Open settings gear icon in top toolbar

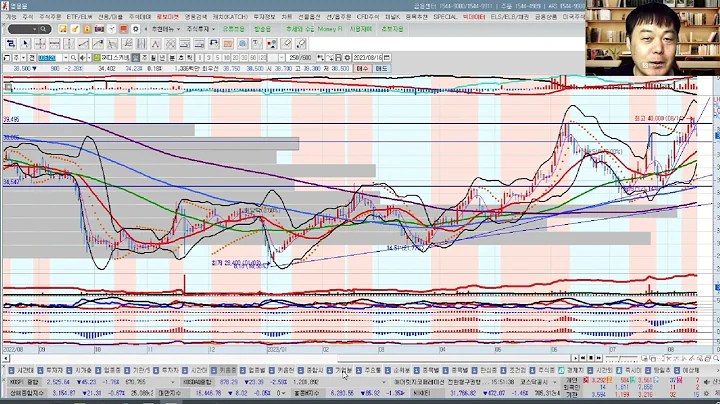[136, 29]
